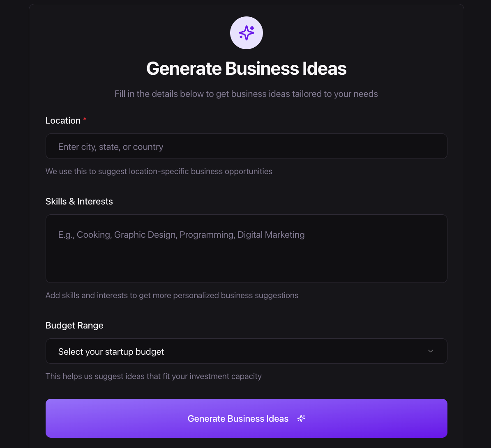
Task: Click the purple gradient submit button
Action: click(x=246, y=418)
